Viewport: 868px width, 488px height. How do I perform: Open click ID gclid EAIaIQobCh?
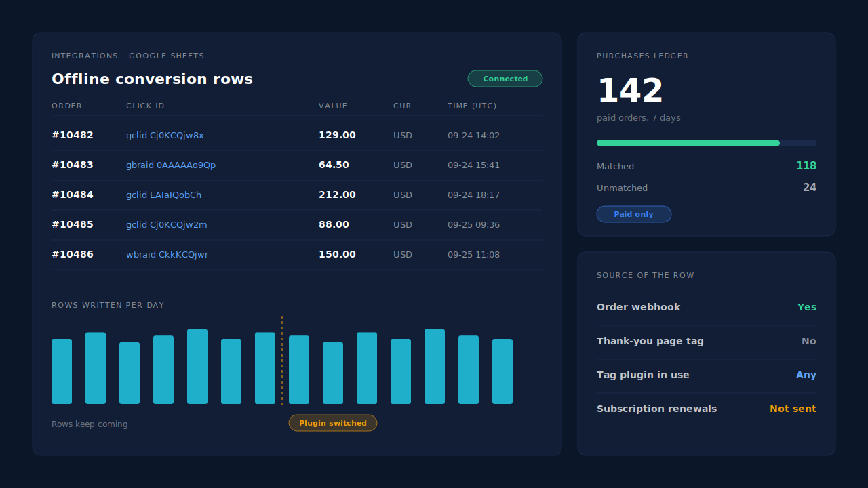pyautogui.click(x=163, y=195)
